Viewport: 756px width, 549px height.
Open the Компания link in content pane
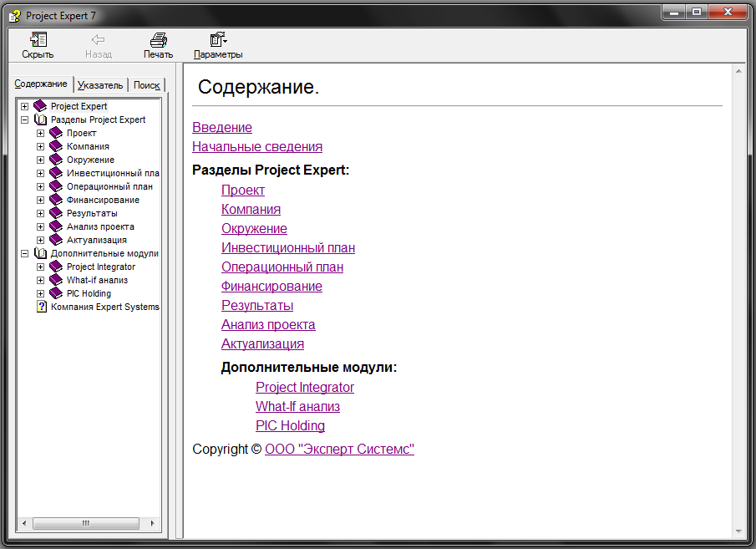[251, 210]
